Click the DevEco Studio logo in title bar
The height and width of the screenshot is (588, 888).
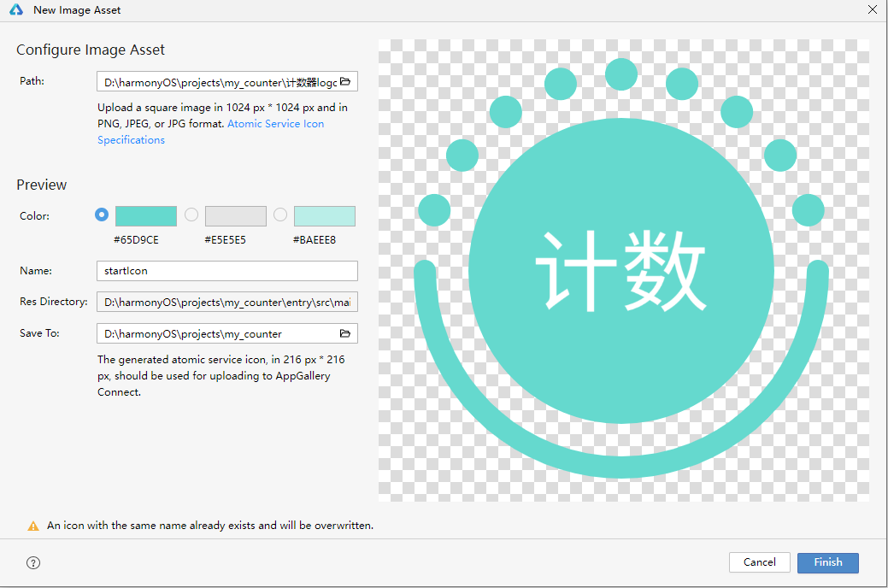click(16, 9)
